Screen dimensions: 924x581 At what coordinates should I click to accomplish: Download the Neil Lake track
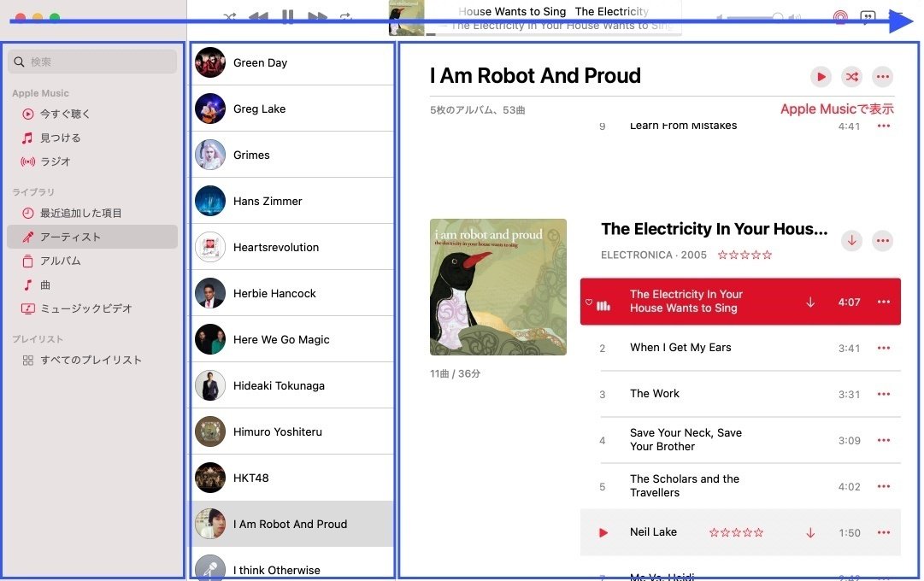[x=810, y=532]
